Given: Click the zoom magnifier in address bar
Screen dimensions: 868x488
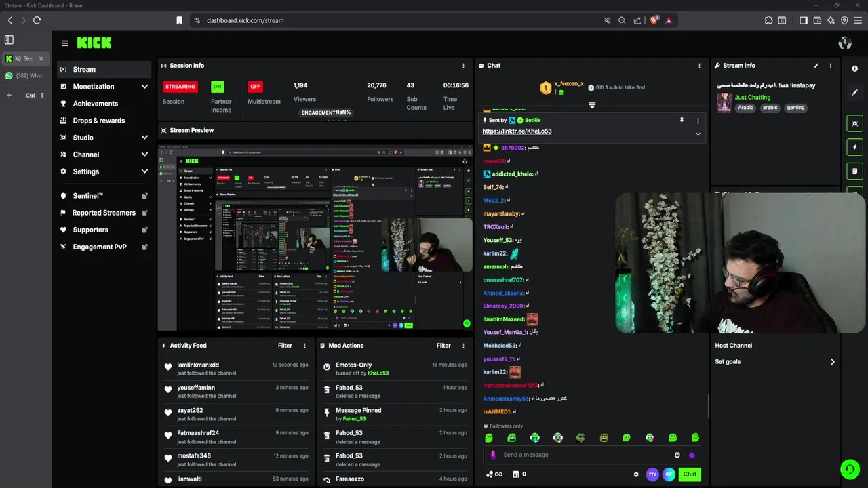Looking at the screenshot, I should tap(622, 20).
